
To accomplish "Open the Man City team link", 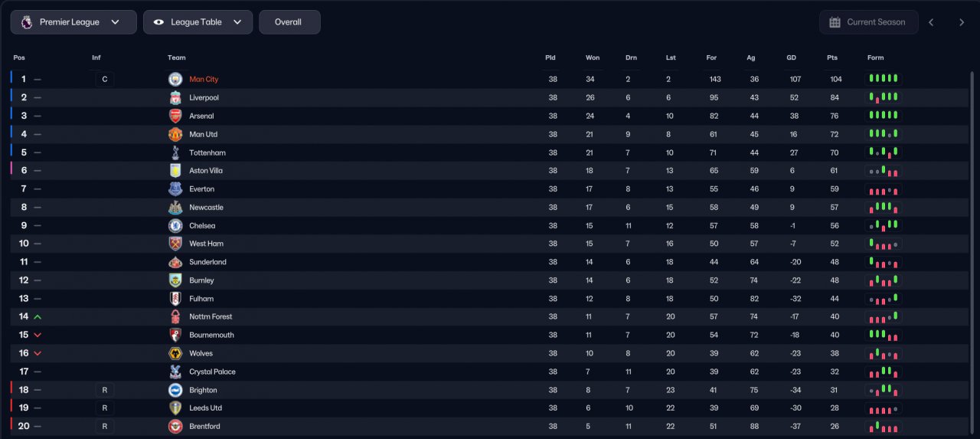I will tap(204, 79).
